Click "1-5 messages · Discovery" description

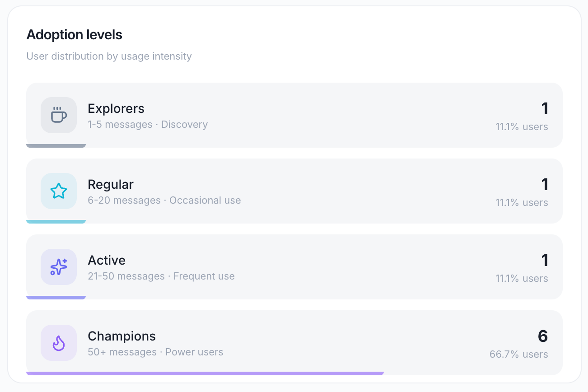tap(148, 124)
